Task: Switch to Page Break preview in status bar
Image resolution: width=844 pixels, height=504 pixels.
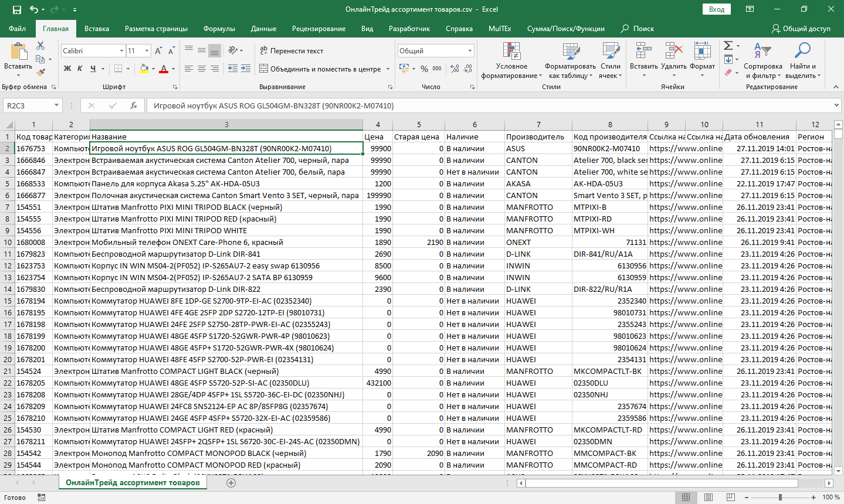Action: [x=731, y=498]
